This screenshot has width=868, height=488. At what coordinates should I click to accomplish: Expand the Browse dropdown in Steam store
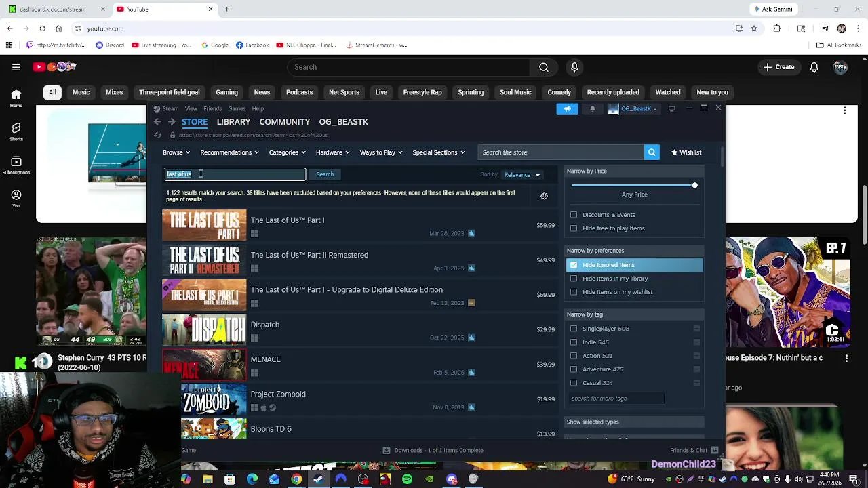coord(176,152)
